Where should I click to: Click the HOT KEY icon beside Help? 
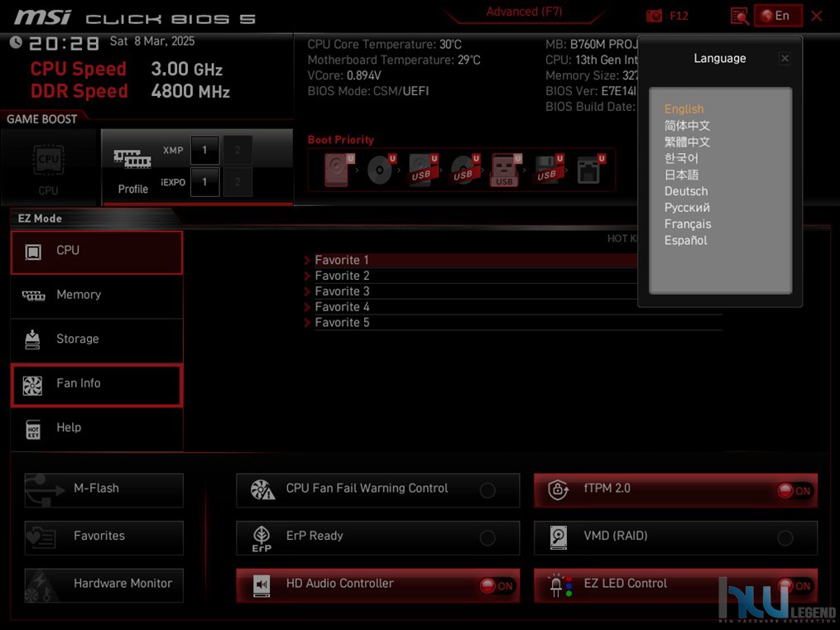point(33,429)
